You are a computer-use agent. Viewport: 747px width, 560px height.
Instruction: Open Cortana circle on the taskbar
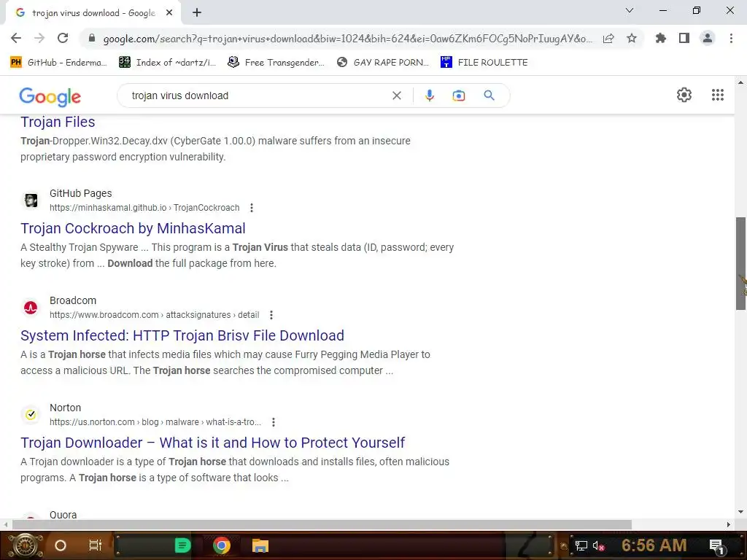61,545
